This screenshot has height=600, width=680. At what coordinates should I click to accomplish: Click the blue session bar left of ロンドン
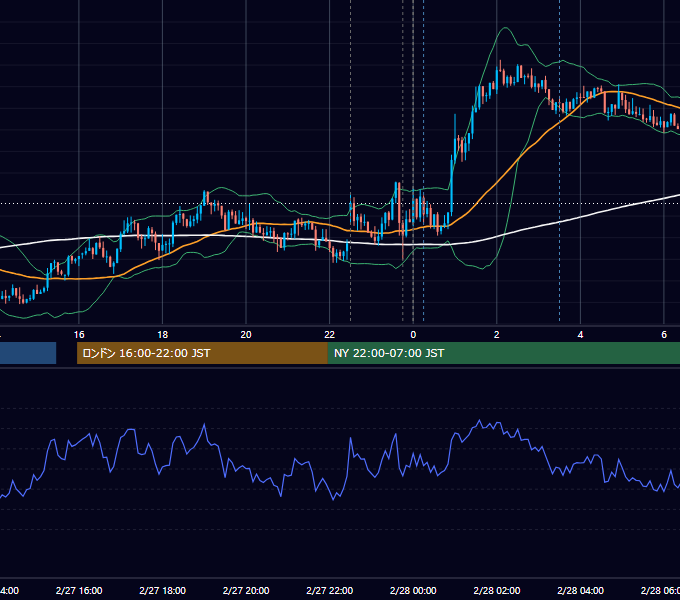tap(28, 353)
